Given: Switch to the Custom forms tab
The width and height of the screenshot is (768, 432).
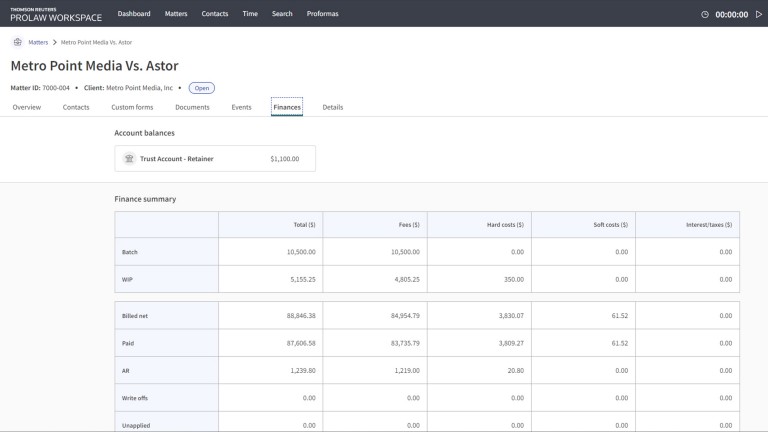Looking at the screenshot, I should (x=132, y=107).
